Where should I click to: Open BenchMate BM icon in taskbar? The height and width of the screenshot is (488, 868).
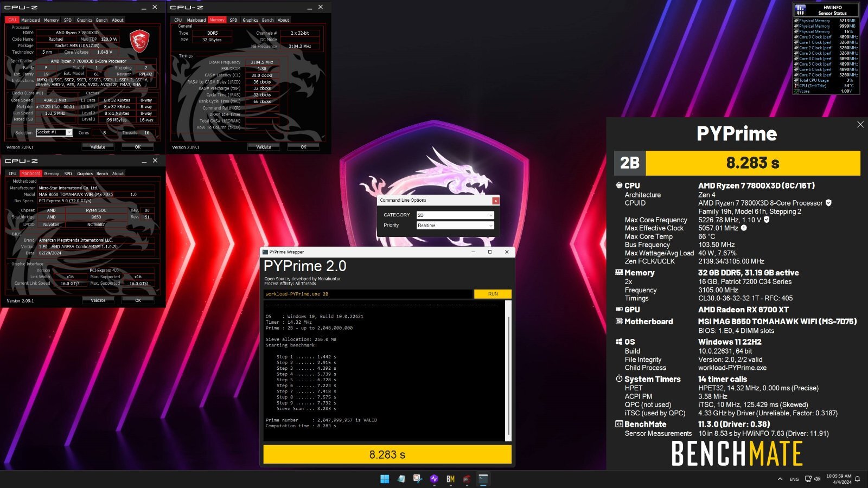(450, 479)
